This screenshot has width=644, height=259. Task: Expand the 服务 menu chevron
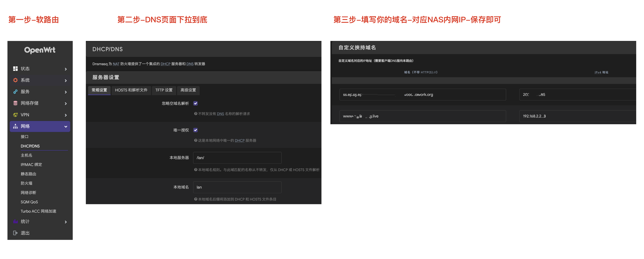pyautogui.click(x=66, y=92)
